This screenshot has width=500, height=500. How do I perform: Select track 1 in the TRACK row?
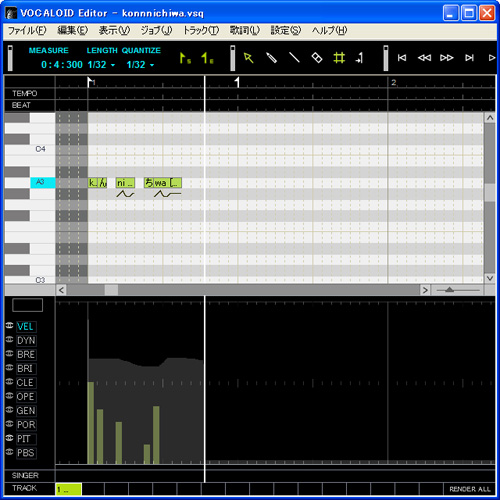coord(68,489)
